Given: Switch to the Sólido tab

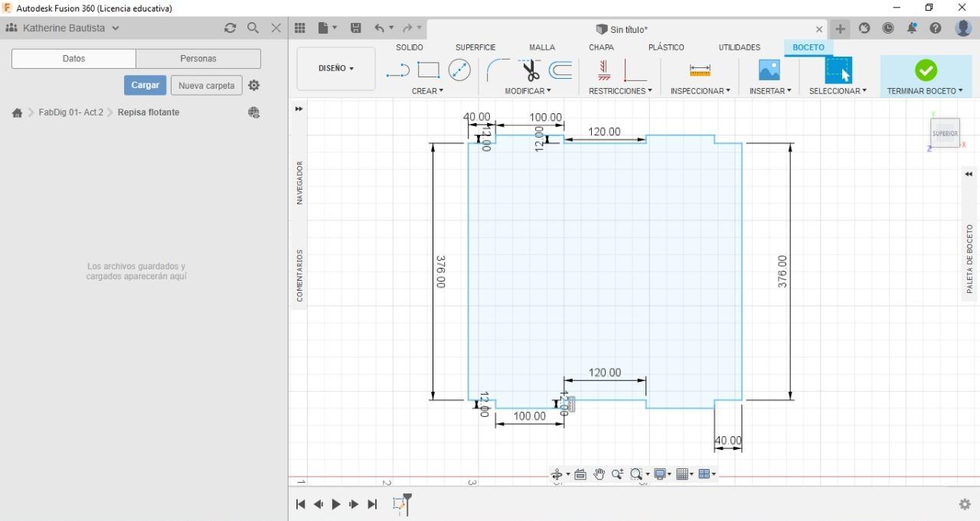Looking at the screenshot, I should click(x=410, y=47).
